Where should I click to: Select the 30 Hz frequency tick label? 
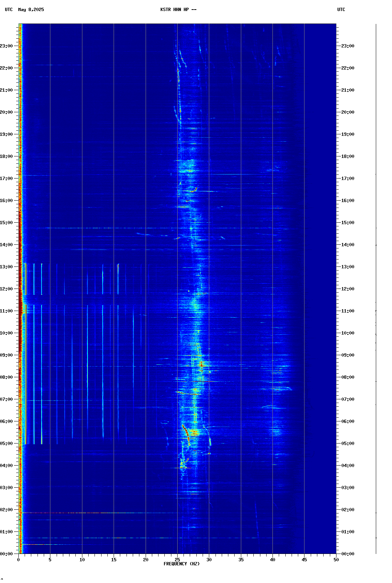209,560
